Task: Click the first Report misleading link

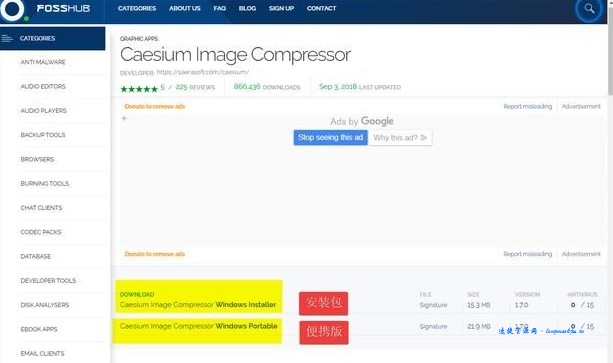Action: (x=527, y=106)
